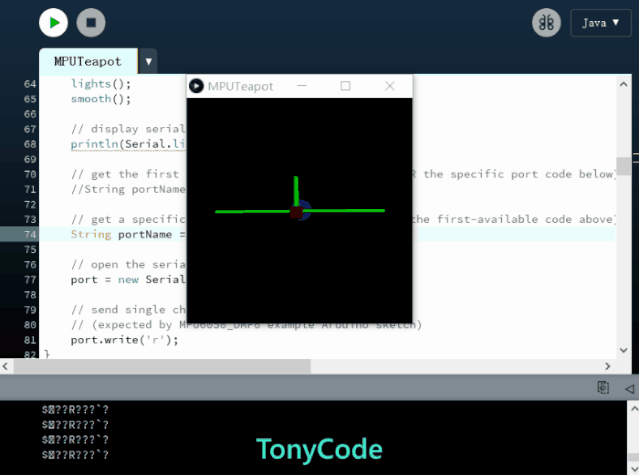This screenshot has height=475, width=639.
Task: Select the MPUTeapot editor tab
Action: coord(88,62)
